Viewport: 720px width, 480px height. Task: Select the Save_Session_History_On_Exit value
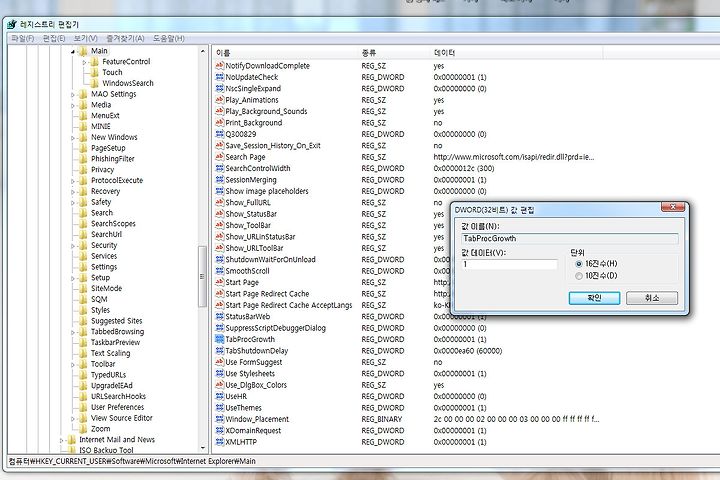coord(273,146)
